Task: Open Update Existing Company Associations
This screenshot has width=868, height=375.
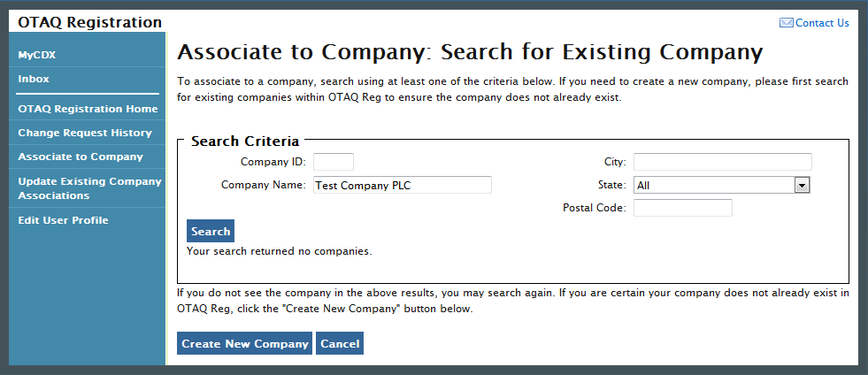Action: pyautogui.click(x=89, y=187)
